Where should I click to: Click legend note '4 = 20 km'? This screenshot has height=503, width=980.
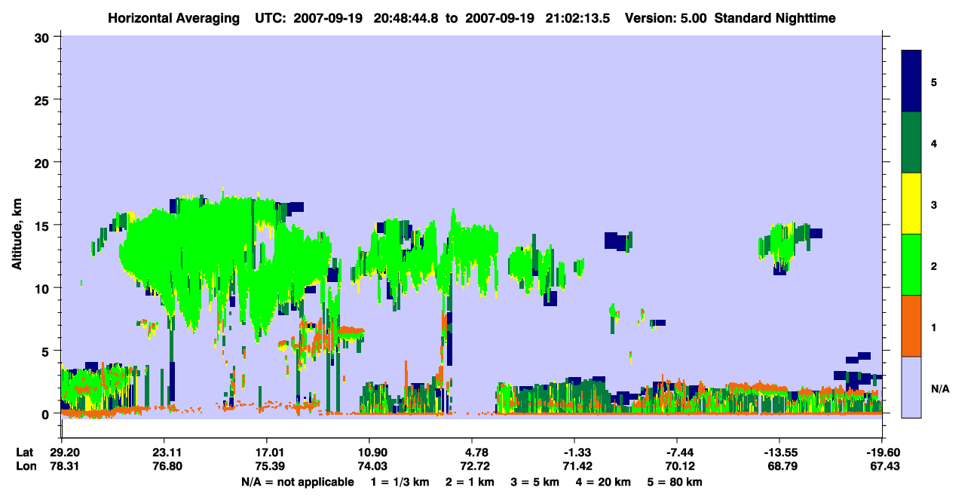click(x=603, y=482)
